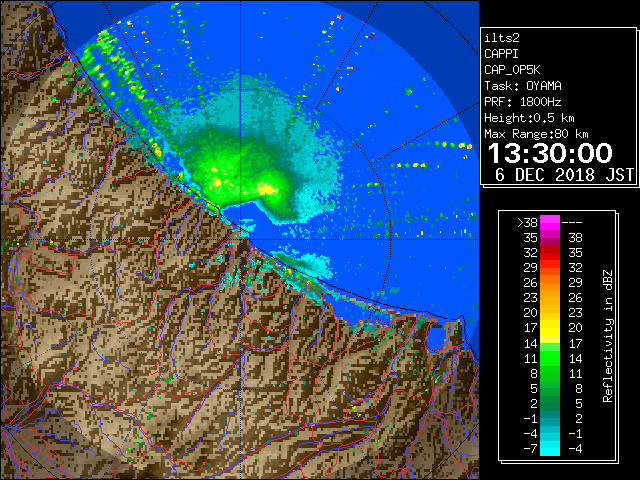Screen dimensions: 640x480
Task: Select the bright green 11–14 dBZ swatch
Action: coord(550,358)
